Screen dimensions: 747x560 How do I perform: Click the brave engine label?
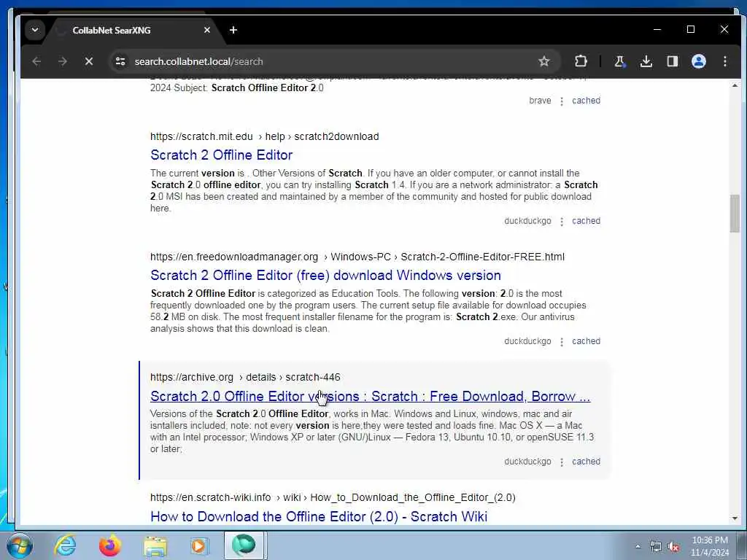tap(540, 101)
